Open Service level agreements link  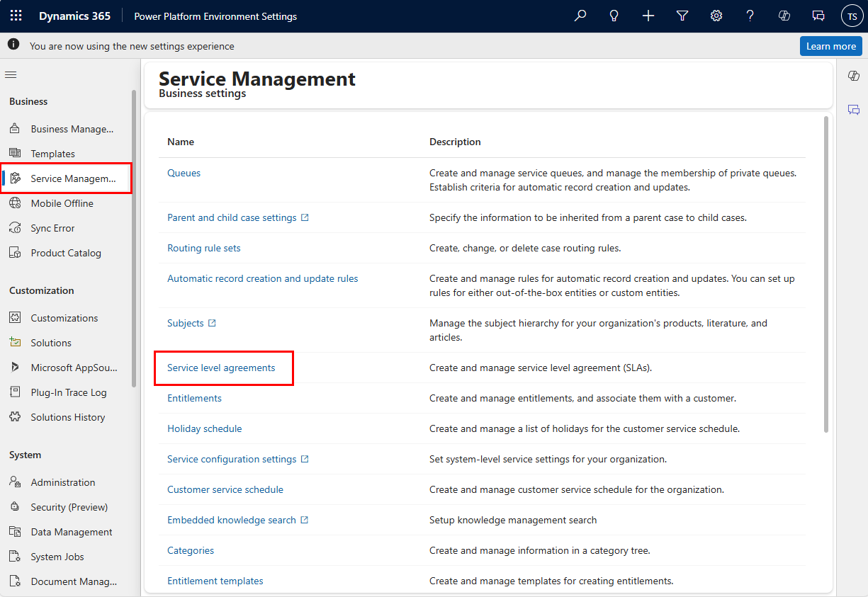point(221,368)
